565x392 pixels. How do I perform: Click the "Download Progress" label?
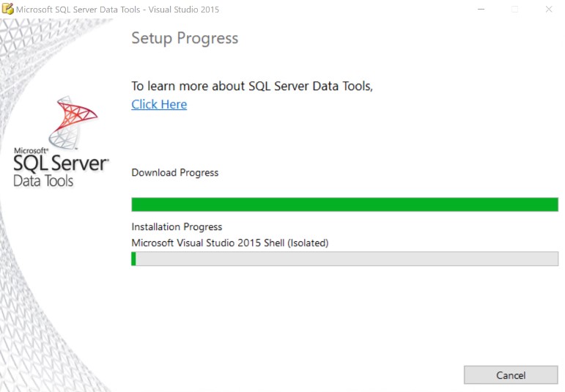(174, 173)
